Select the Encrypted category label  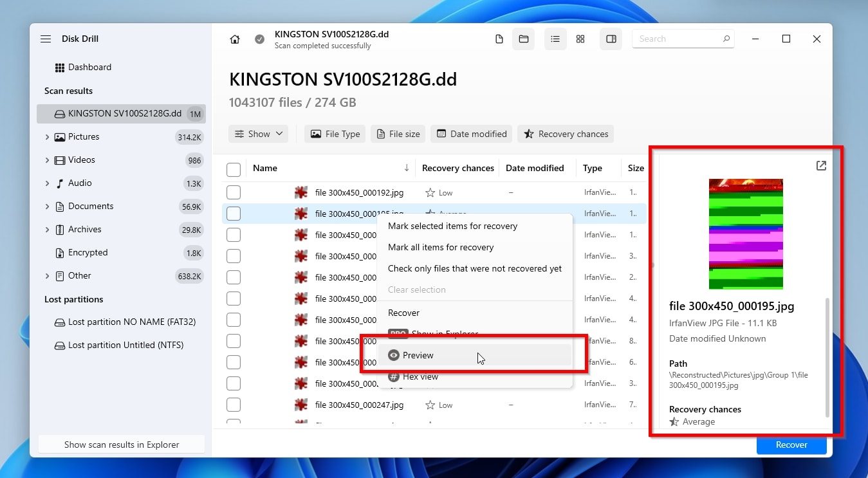click(88, 253)
